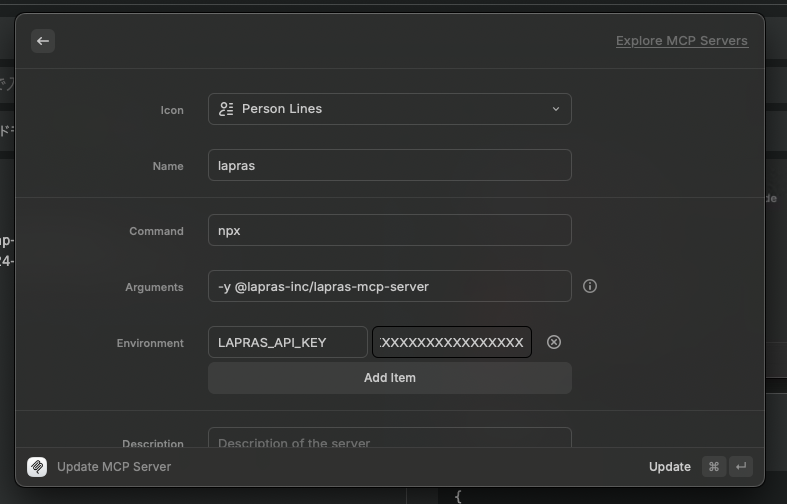Focus the Arguments field
Screen dimensions: 787x504
click(389, 286)
